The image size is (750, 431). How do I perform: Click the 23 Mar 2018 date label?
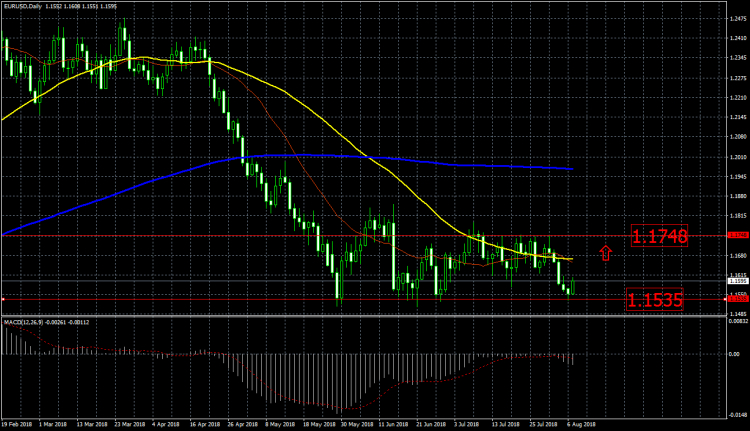(x=130, y=424)
